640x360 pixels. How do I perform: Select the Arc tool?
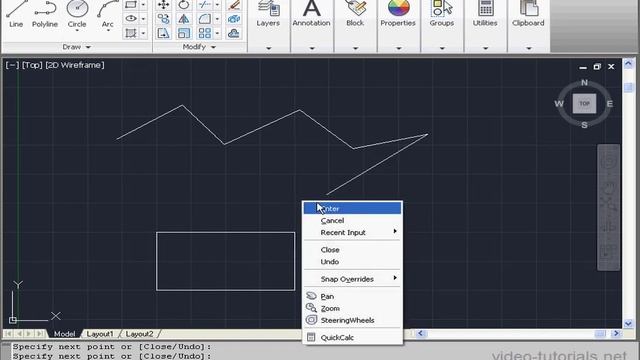click(x=107, y=14)
